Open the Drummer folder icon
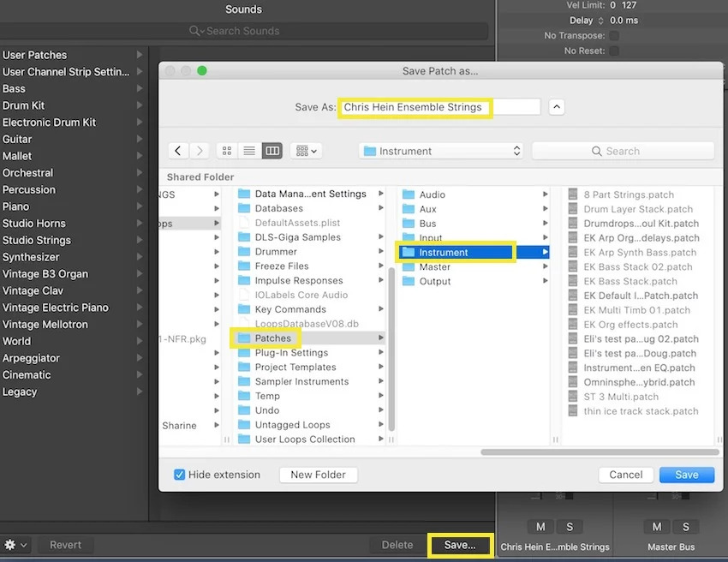 [x=244, y=251]
